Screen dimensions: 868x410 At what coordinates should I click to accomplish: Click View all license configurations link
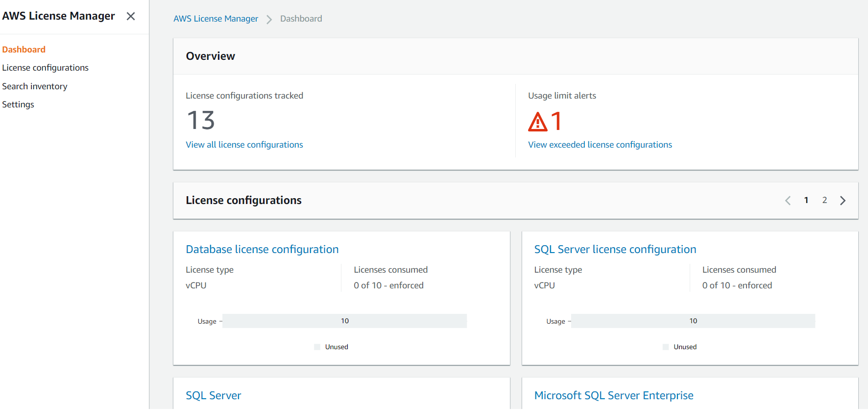coord(244,145)
